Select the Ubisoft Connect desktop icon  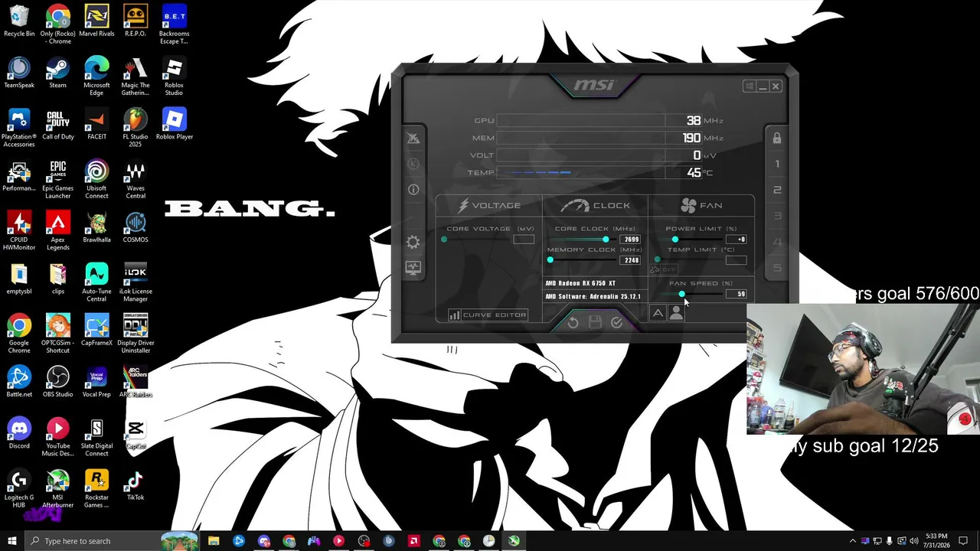pos(96,179)
